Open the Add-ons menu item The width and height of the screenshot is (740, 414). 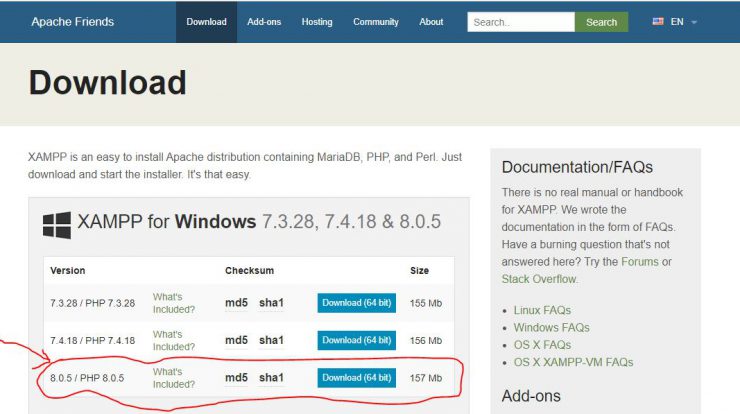coord(264,22)
